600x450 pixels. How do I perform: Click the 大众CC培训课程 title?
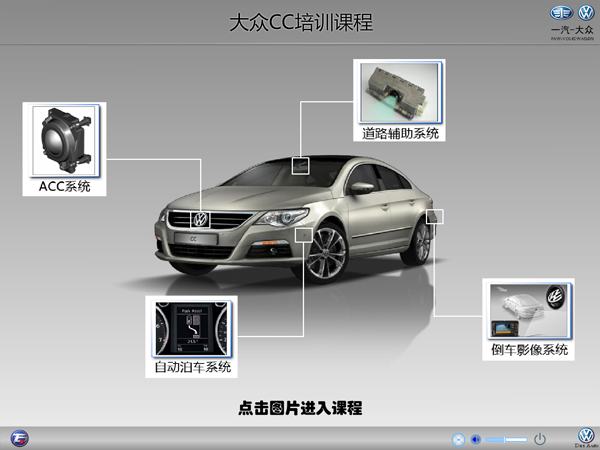coord(301,23)
